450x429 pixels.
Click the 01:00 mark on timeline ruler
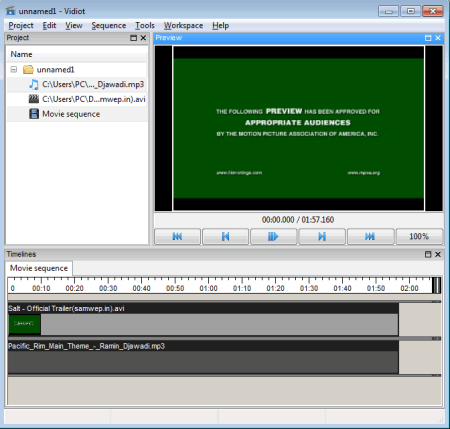pos(209,288)
